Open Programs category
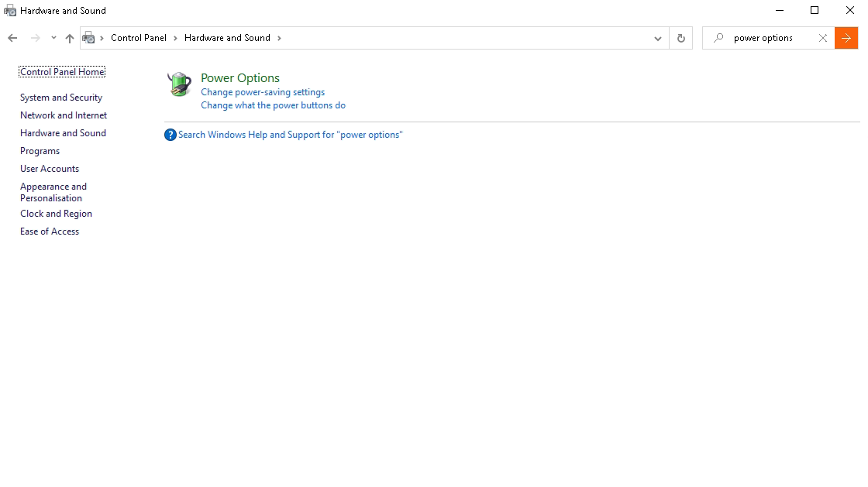Screen dimensions: 868x487 pos(40,151)
